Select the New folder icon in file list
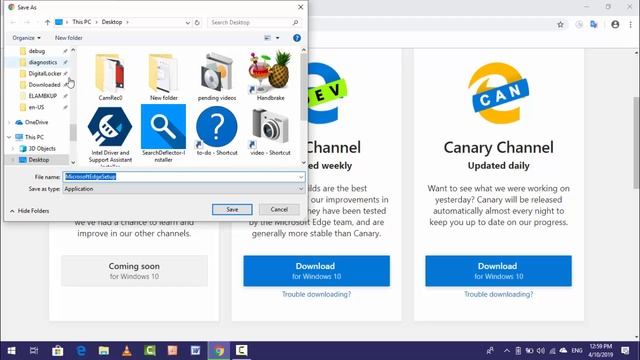640x360 pixels. 163,74
